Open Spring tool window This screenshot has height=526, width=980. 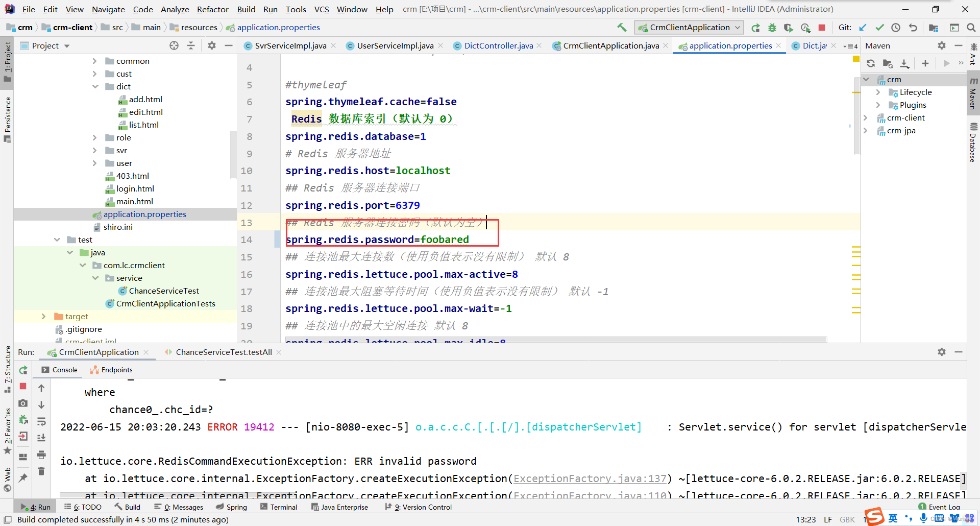pyautogui.click(x=231, y=507)
